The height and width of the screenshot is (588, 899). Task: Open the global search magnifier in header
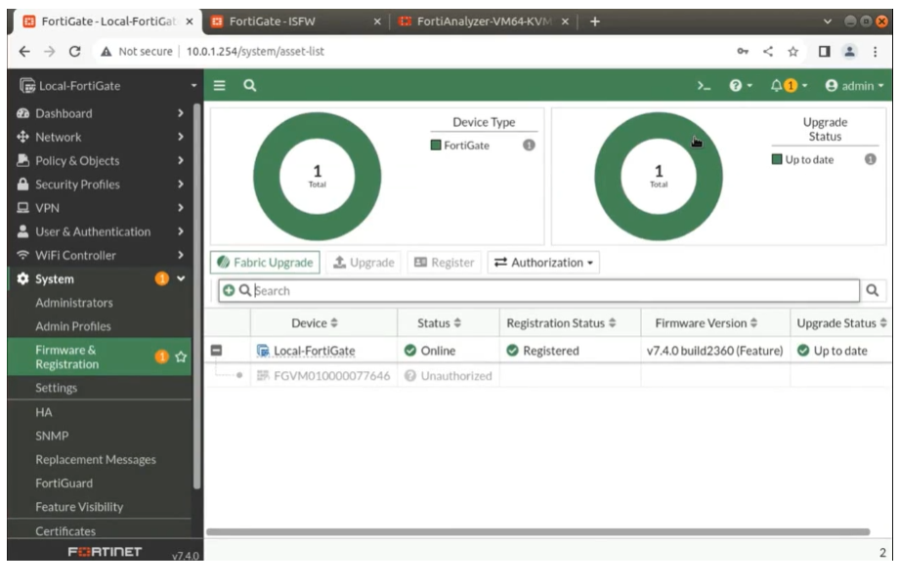pyautogui.click(x=249, y=85)
